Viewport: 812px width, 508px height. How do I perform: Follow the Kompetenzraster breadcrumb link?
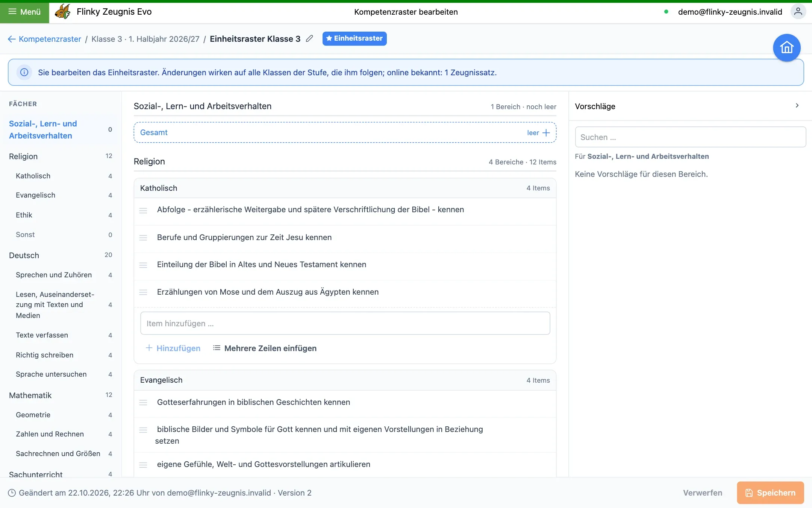tap(50, 39)
